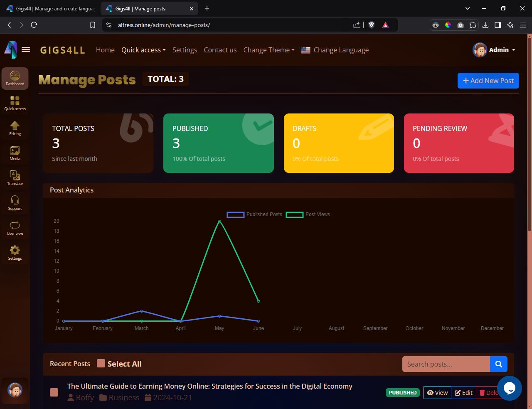Expand the Quick access dropdown

[143, 50]
